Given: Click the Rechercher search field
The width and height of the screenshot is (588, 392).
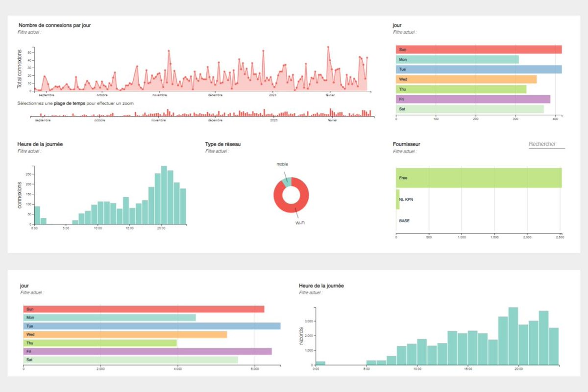Looking at the screenshot, I should coord(547,144).
